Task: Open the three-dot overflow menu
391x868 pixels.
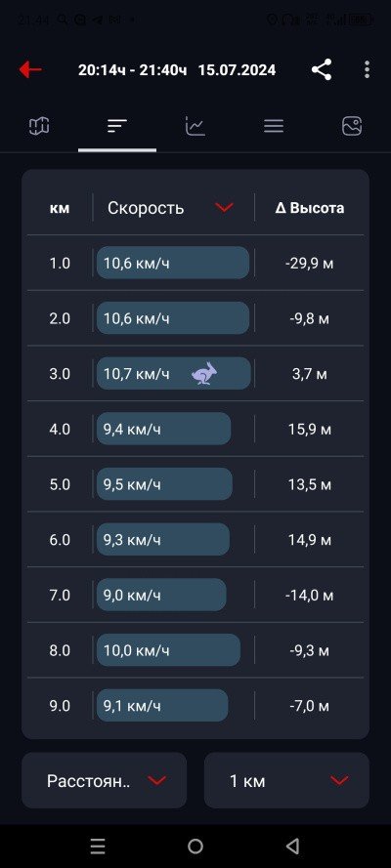Action: point(367,69)
